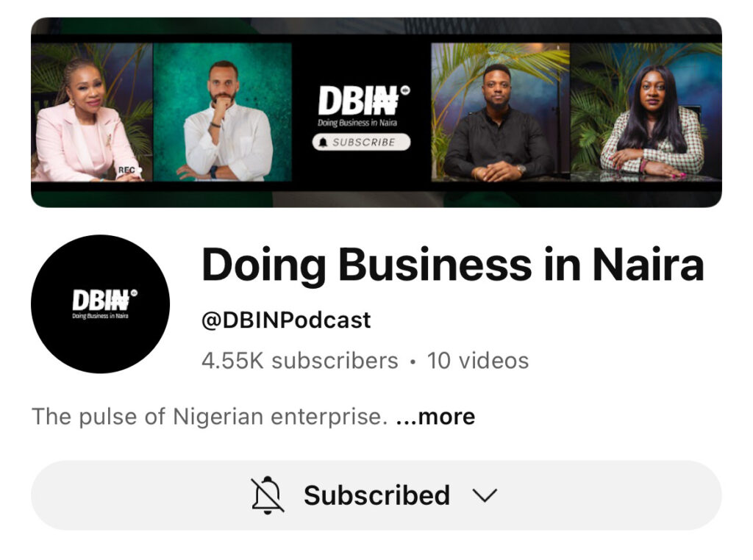The height and width of the screenshot is (560, 753).
Task: Tap the bell icon in banner Subscribe pill
Action: tap(324, 143)
